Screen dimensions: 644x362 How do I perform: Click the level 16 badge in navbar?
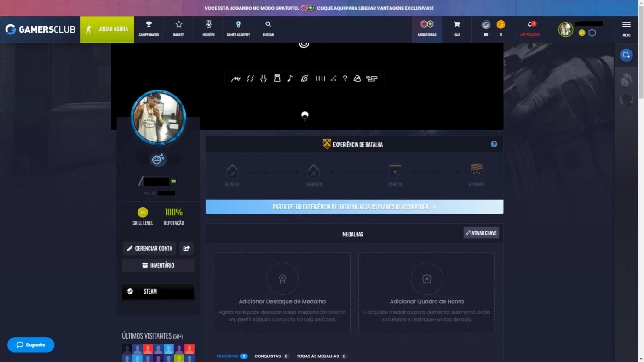[582, 33]
